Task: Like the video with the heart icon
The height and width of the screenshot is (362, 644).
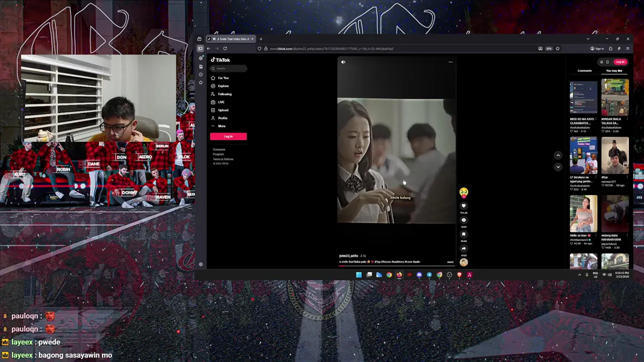Action: pyautogui.click(x=463, y=206)
